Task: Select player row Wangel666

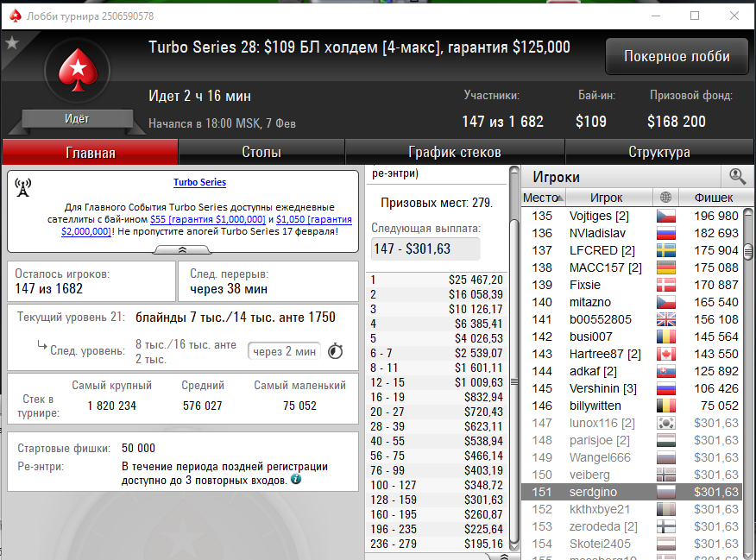Action: click(x=631, y=458)
